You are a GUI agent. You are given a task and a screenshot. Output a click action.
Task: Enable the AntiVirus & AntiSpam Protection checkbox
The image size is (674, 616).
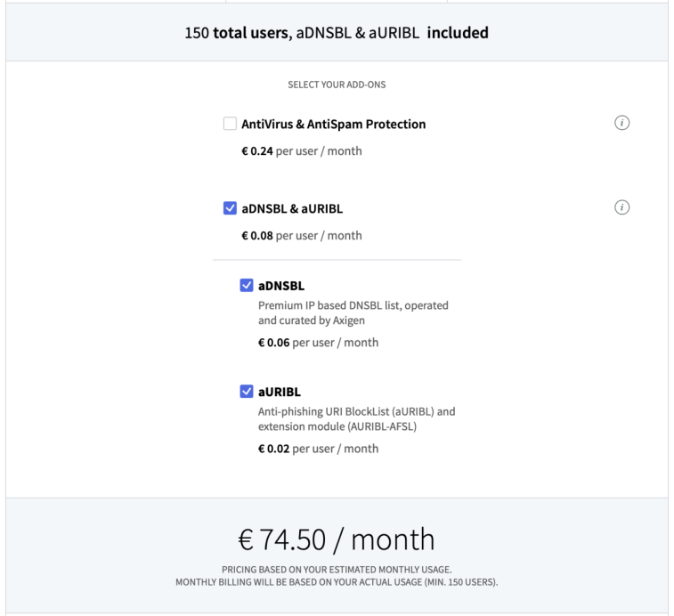(x=230, y=124)
